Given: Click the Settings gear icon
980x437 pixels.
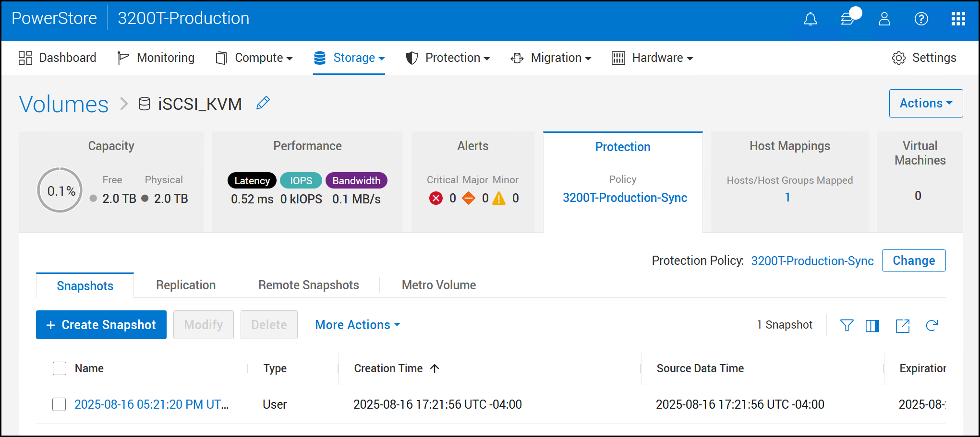Looking at the screenshot, I should [899, 58].
